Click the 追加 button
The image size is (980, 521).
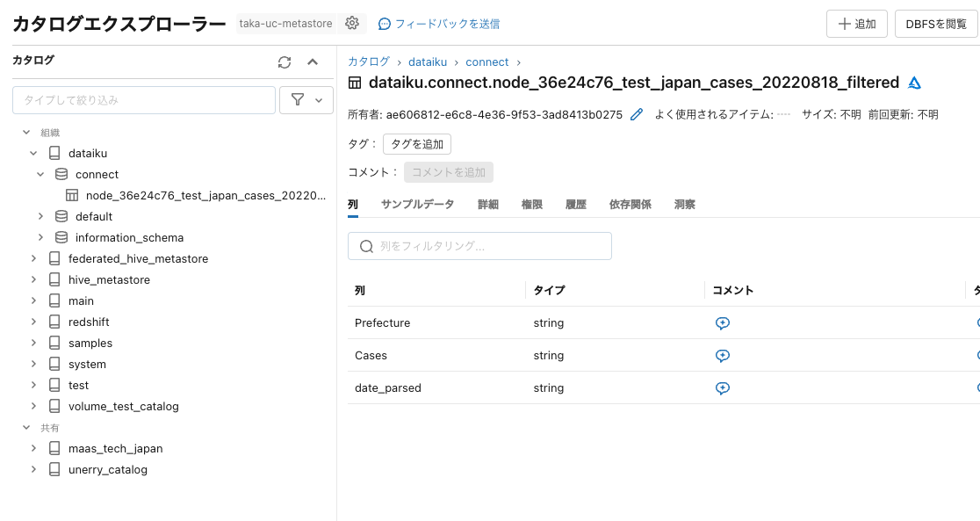pos(856,24)
